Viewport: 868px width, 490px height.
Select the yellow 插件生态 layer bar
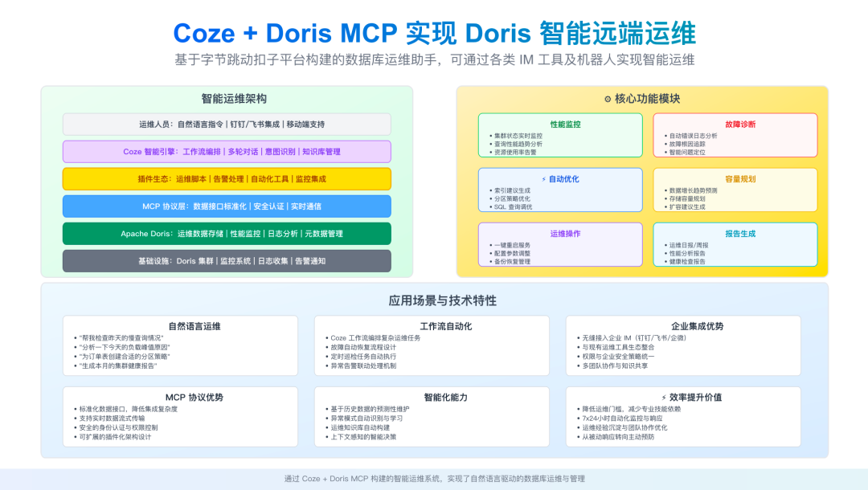[x=227, y=178]
